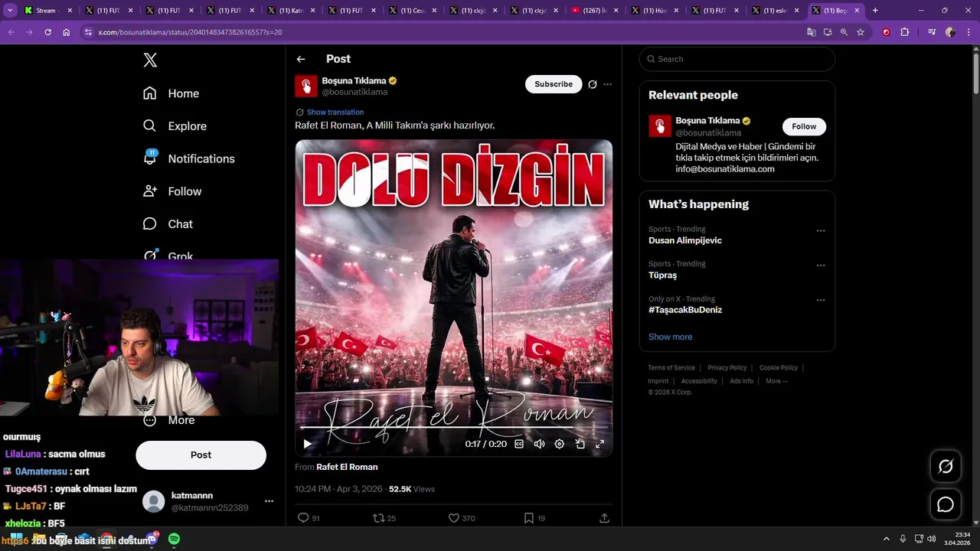This screenshot has height=551, width=980.
Task: Open the Tüpraş trending topic
Action: (x=662, y=275)
